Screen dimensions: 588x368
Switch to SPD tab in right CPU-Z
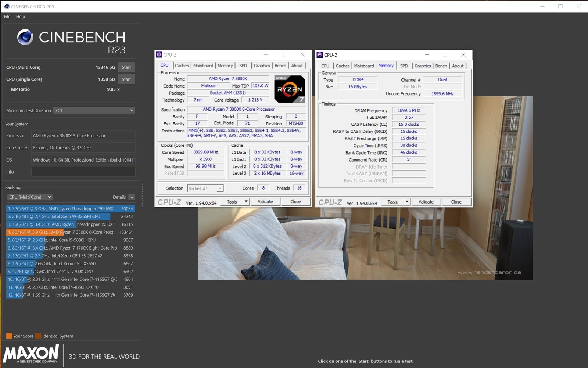tap(404, 66)
